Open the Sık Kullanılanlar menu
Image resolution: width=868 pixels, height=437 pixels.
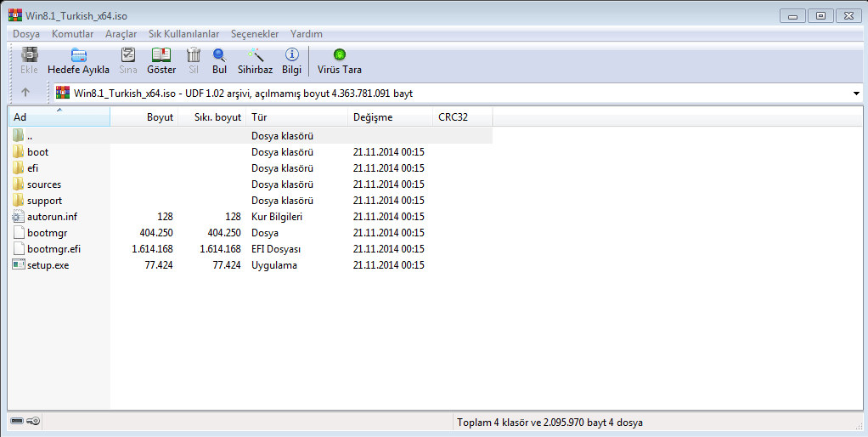183,34
